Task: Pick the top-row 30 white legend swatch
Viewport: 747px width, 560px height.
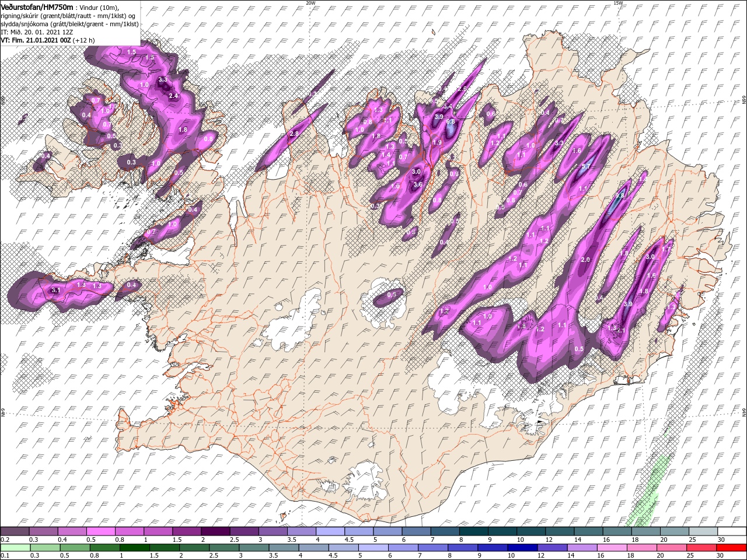Action: coord(732,531)
